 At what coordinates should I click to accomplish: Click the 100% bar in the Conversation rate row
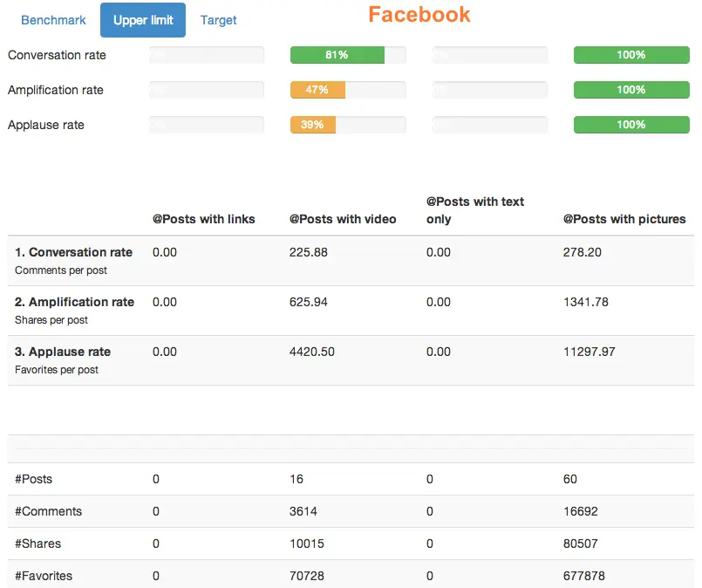630,55
